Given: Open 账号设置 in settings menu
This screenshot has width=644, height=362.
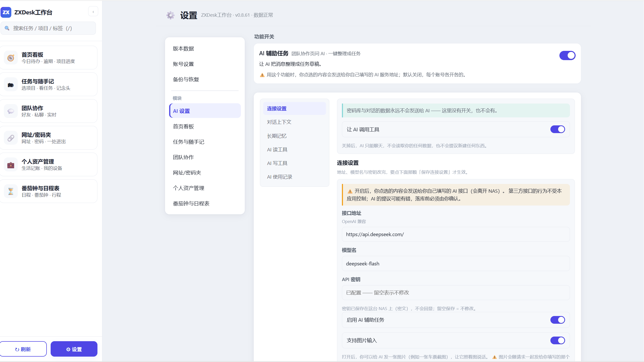Looking at the screenshot, I should pyautogui.click(x=205, y=64).
